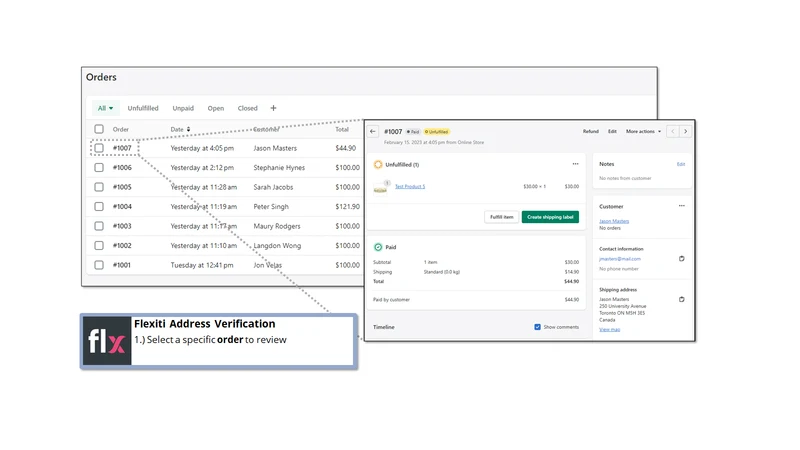Add a new view with plus icon
800x450 pixels.
point(273,108)
